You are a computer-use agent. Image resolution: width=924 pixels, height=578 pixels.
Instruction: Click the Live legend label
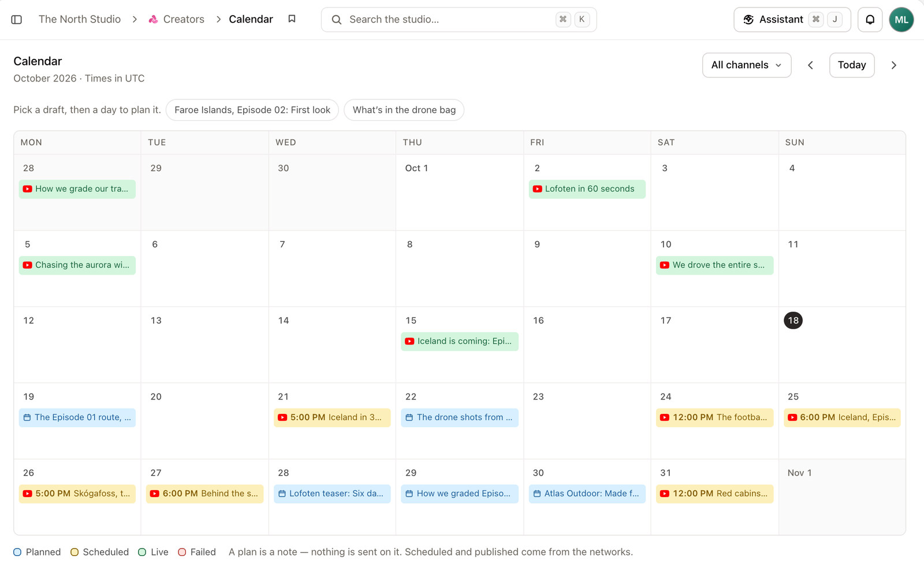(x=159, y=553)
